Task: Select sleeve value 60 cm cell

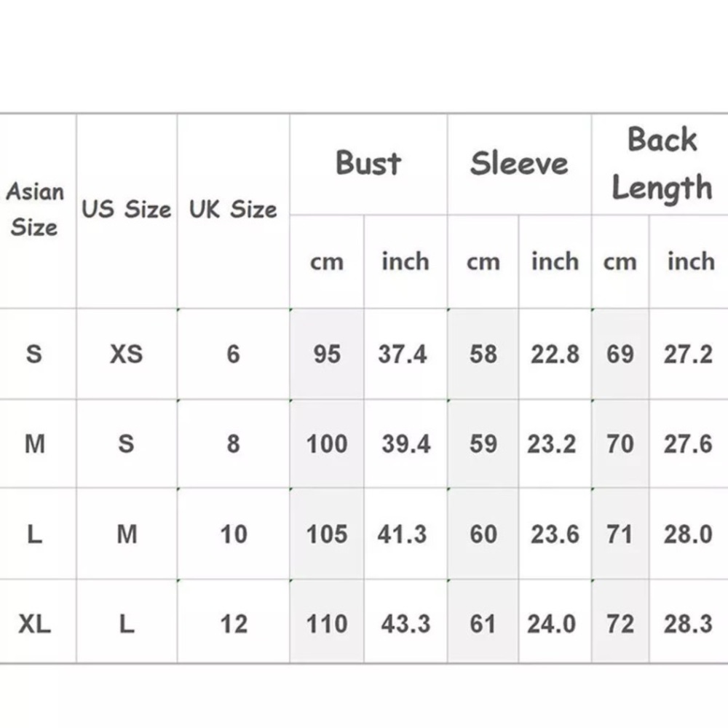Action: click(x=483, y=534)
